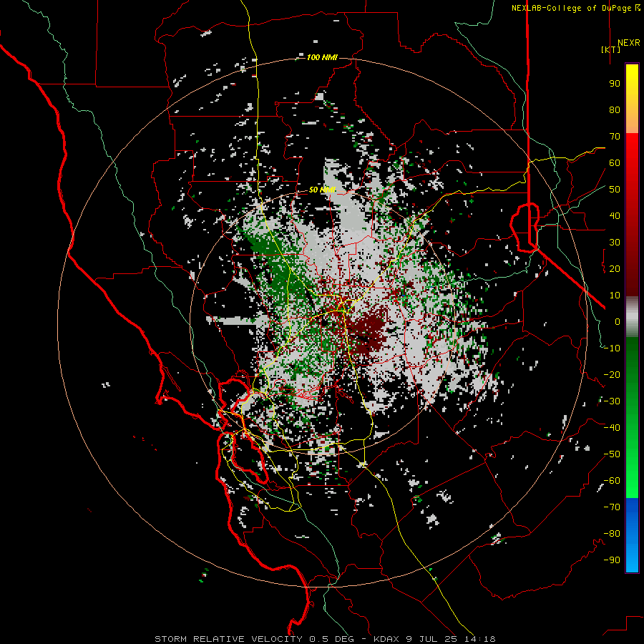Viewport: 644px width, 644px height.
Task: Click the -60 value on the velocity scale
Action: [x=612, y=481]
